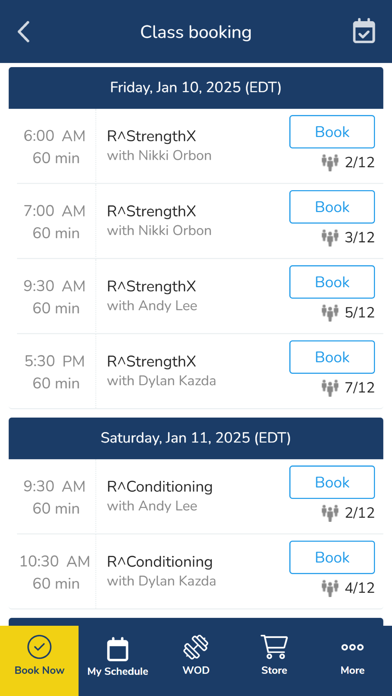Screen dimensions: 392x696
Task: Tap attendees icon for 6:00 AM class
Action: (330, 162)
